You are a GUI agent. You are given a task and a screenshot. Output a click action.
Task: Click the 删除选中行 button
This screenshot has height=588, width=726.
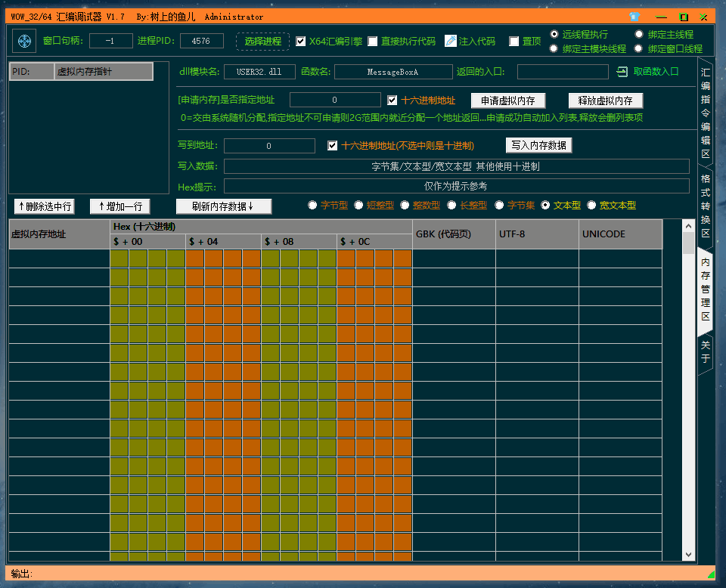45,206
